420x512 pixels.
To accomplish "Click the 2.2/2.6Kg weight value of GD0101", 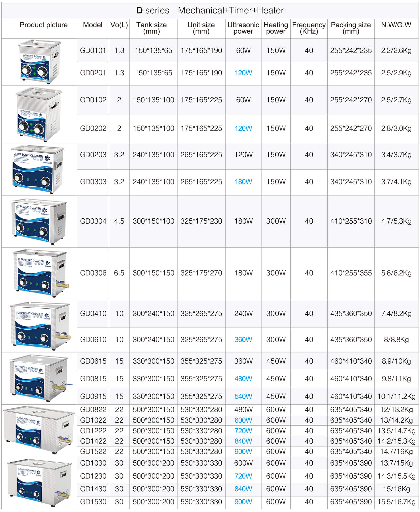I will pos(396,51).
